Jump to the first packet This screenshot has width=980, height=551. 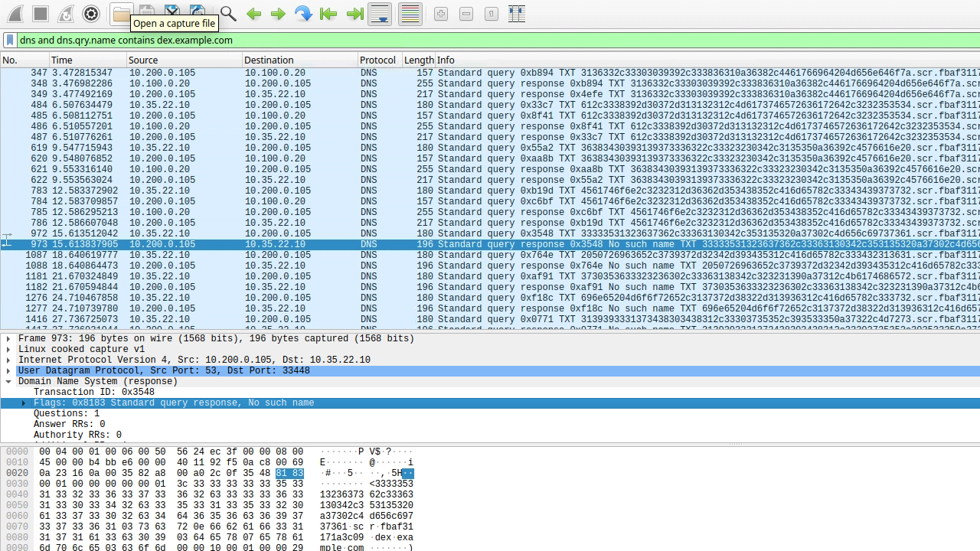pyautogui.click(x=328, y=14)
